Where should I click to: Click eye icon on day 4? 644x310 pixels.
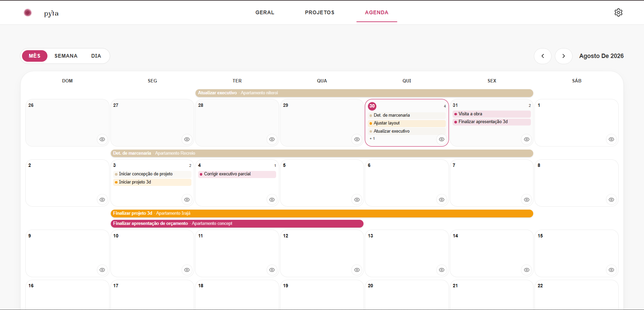(272, 200)
